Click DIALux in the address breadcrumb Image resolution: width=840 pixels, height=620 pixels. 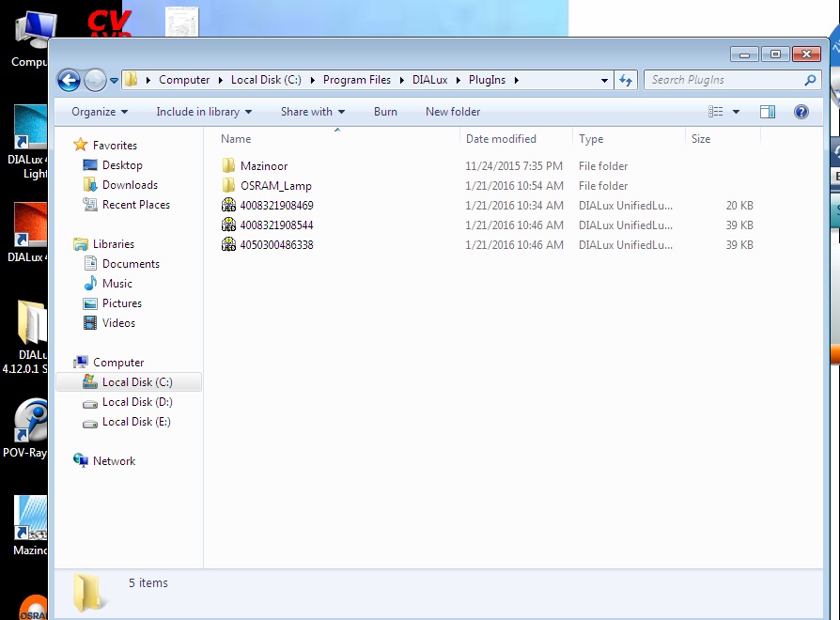[430, 81]
